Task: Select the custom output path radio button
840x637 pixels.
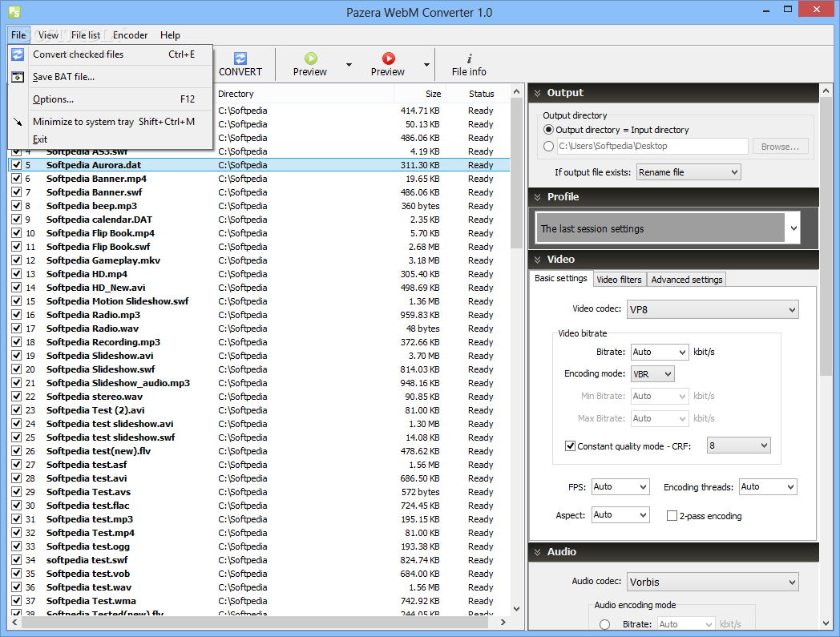Action: coord(548,147)
